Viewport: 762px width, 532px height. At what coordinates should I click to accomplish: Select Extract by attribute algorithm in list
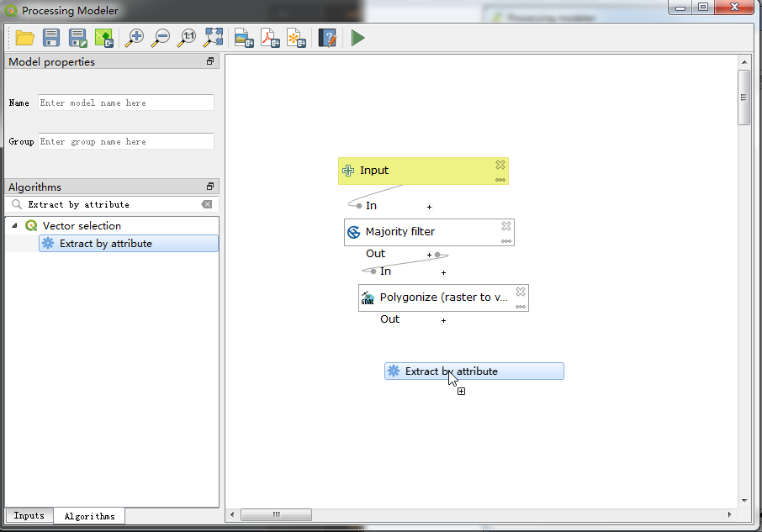(129, 244)
